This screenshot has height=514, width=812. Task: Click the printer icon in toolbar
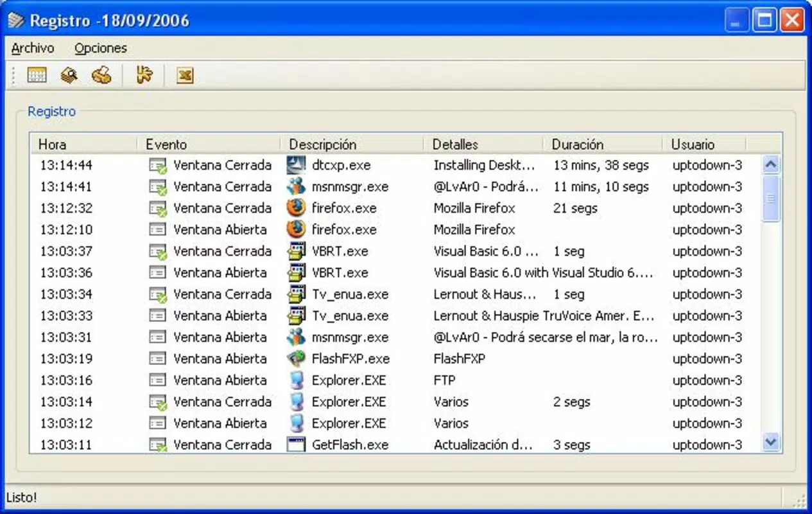101,76
